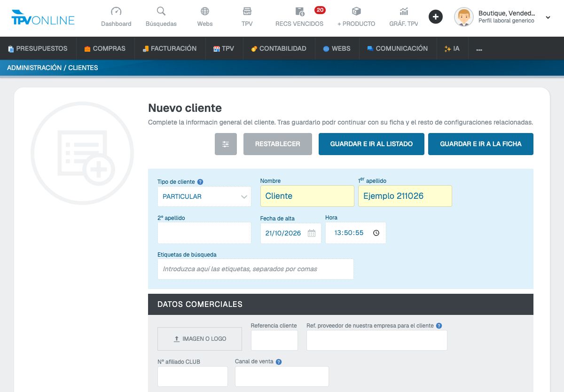Open the TPV menu in dark bar

[x=224, y=48]
